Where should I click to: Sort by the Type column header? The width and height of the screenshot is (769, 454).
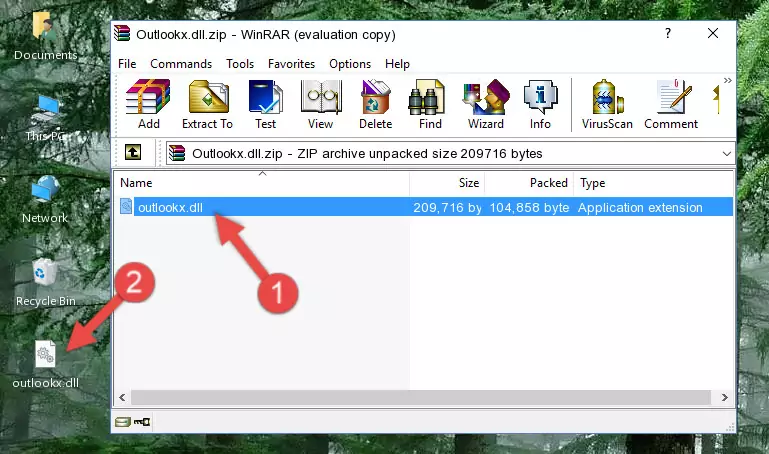[x=653, y=183]
